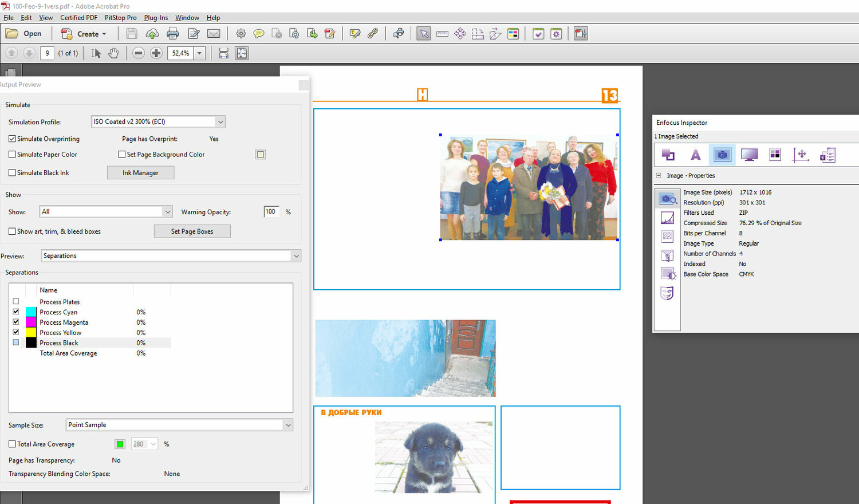859x504 pixels.
Task: Toggle the Process Magenta checkbox
Action: click(15, 322)
